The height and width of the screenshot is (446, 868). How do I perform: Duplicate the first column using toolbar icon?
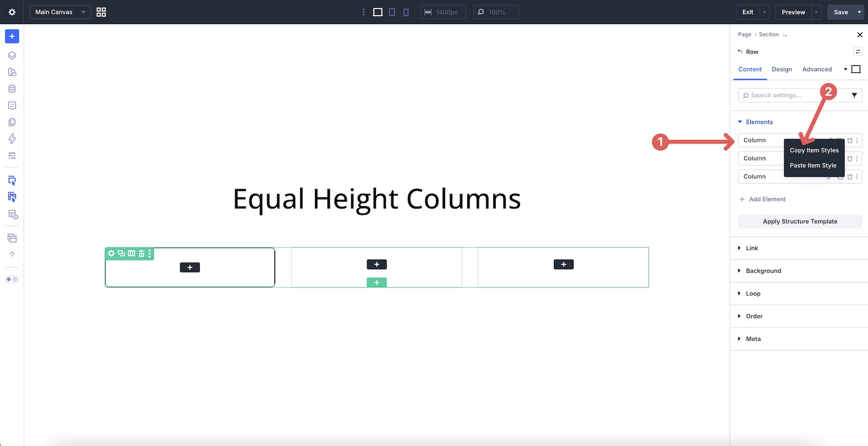122,253
